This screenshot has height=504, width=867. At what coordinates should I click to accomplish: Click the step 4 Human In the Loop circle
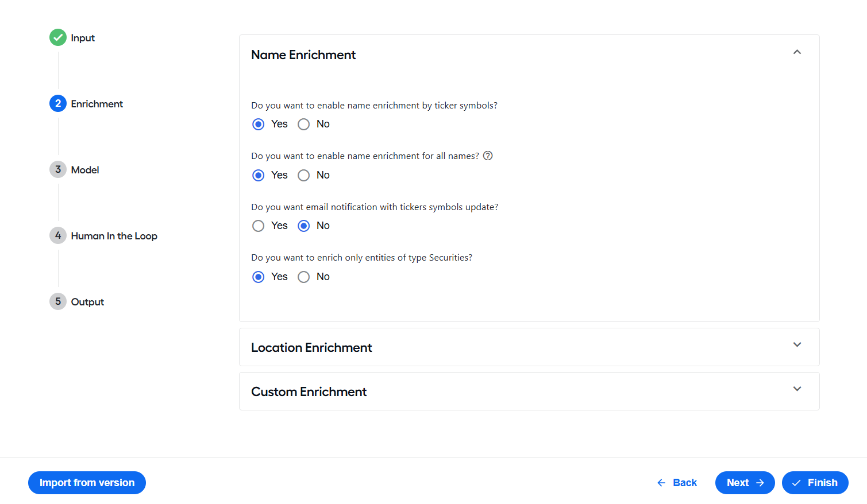click(x=58, y=235)
